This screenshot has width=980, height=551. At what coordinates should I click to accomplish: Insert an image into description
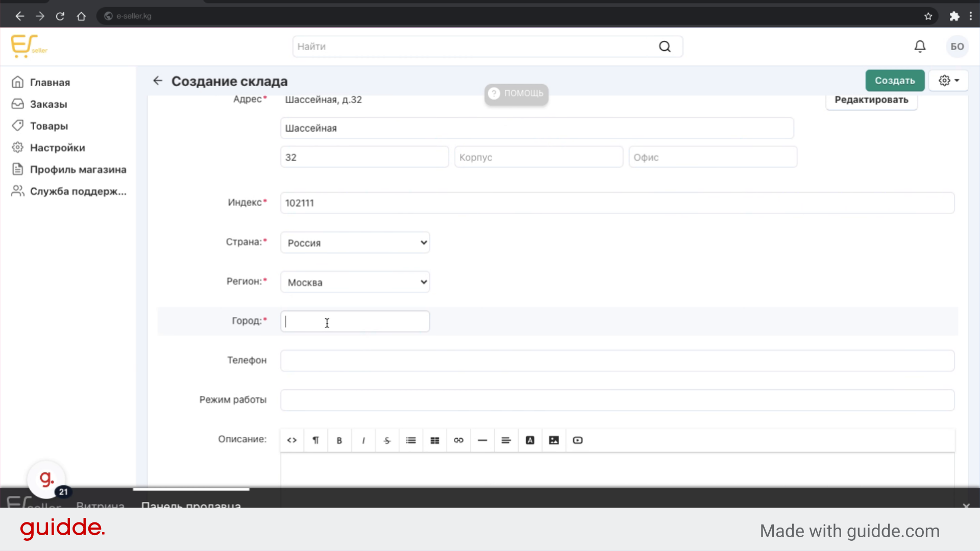point(554,440)
